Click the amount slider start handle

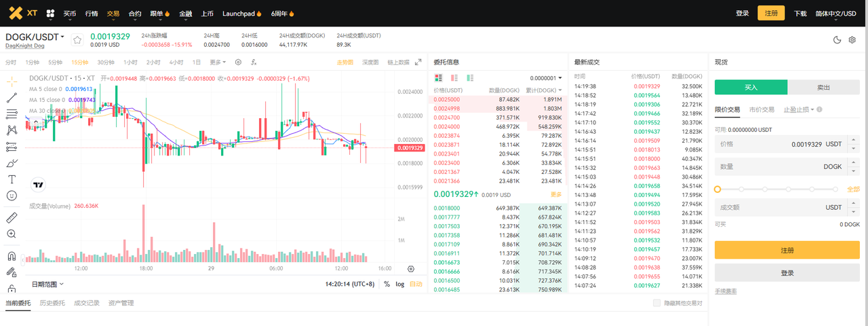[717, 189]
